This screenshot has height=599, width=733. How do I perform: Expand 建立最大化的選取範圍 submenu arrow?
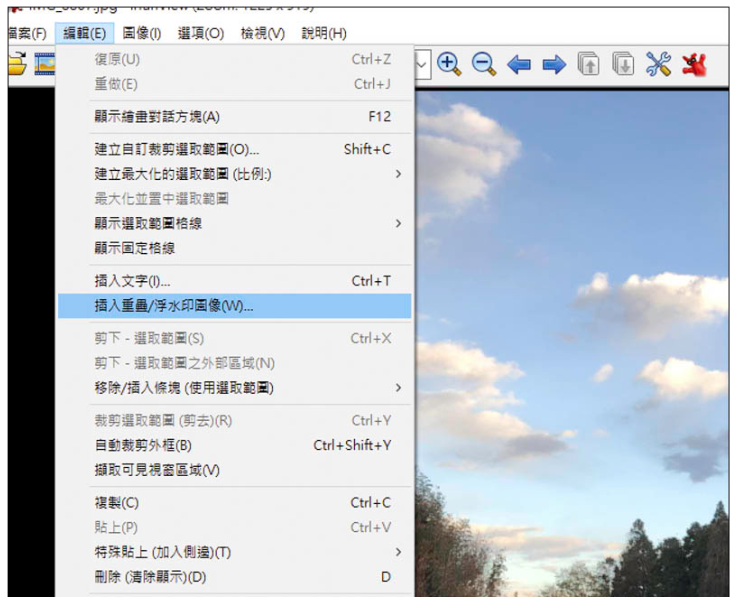tap(398, 174)
